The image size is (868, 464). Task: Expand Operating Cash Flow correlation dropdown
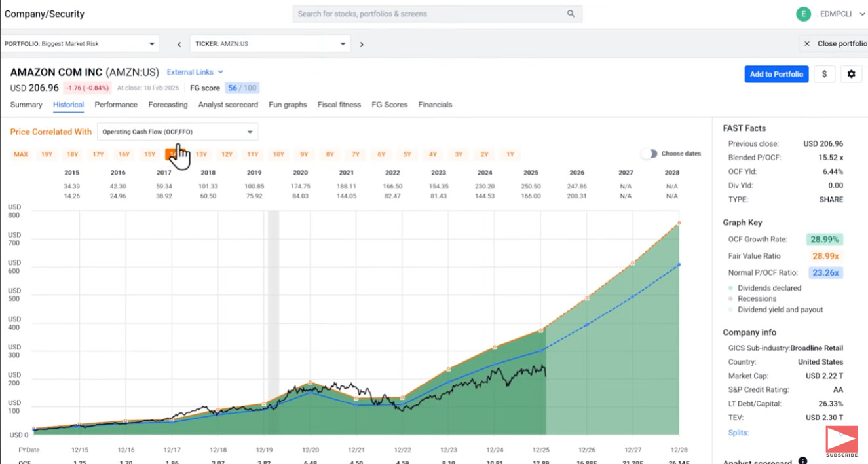[x=178, y=132]
